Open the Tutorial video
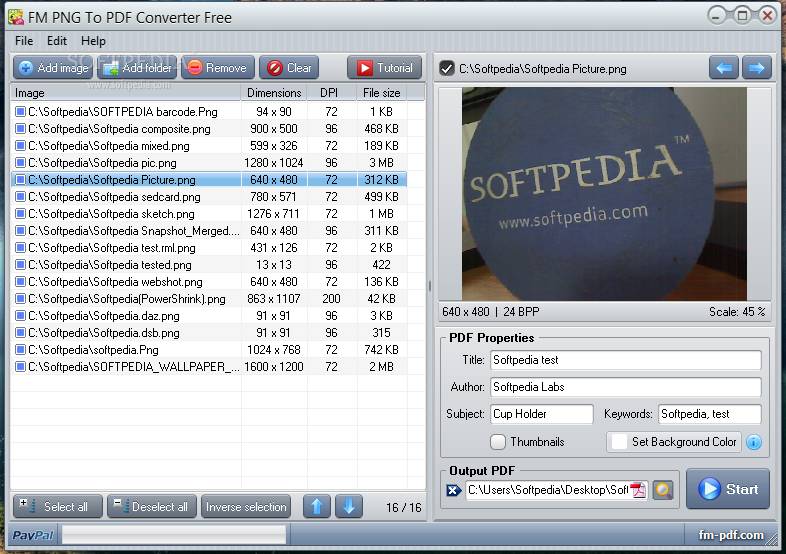 (384, 68)
